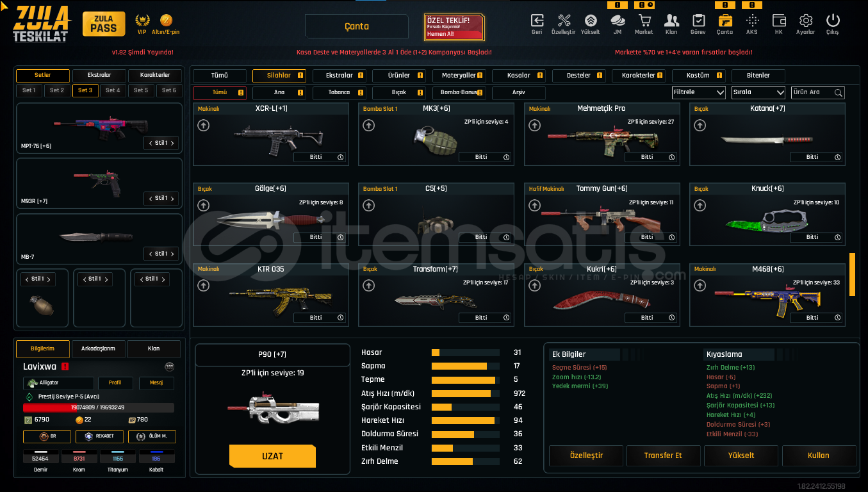
Task: Click upgrade arrow on KTR 035 card
Action: coord(203,286)
